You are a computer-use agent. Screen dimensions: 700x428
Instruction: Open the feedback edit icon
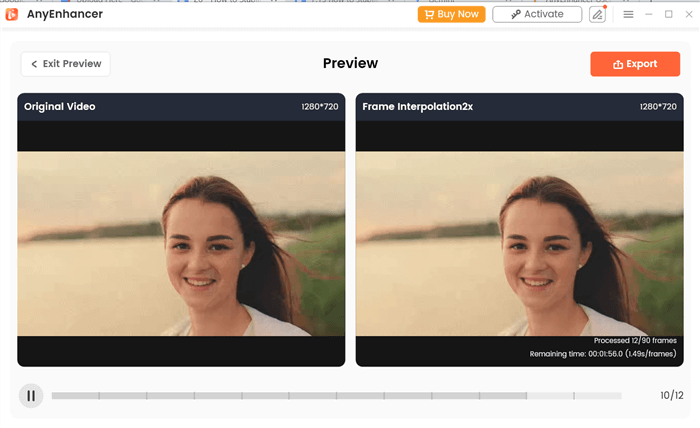tap(597, 14)
